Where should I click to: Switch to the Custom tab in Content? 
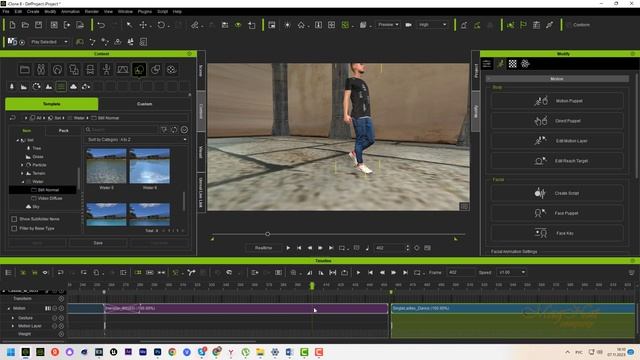tap(144, 104)
